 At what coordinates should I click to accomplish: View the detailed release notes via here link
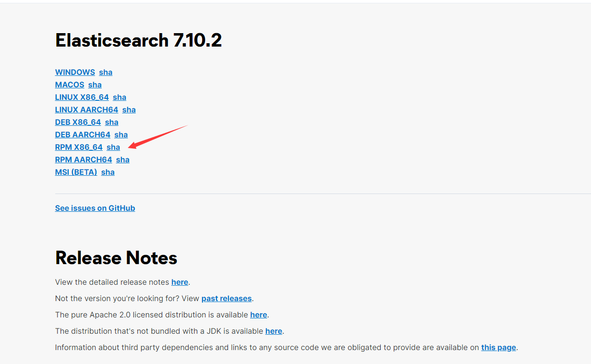(180, 282)
